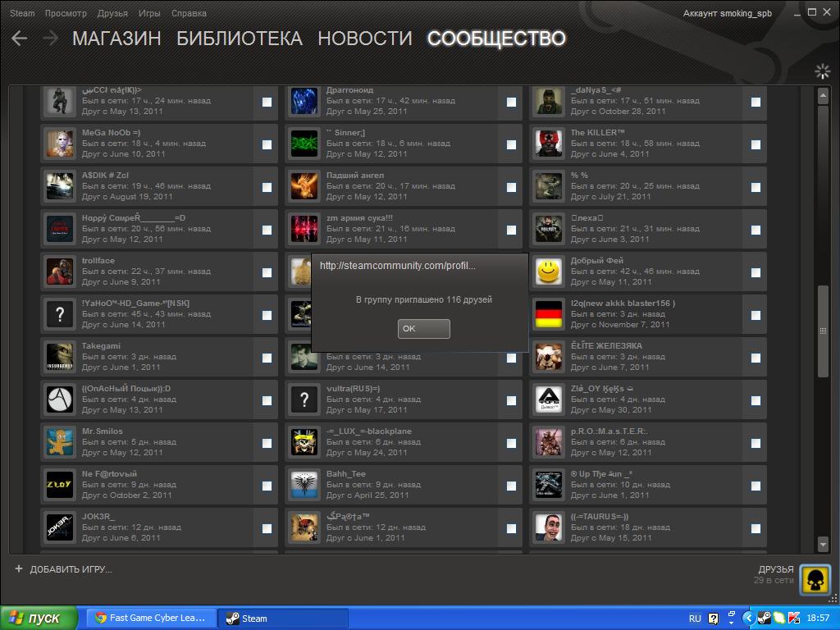Click the Падший ангел phoenix avatar
Screen dimensions: 840x630
(x=304, y=186)
